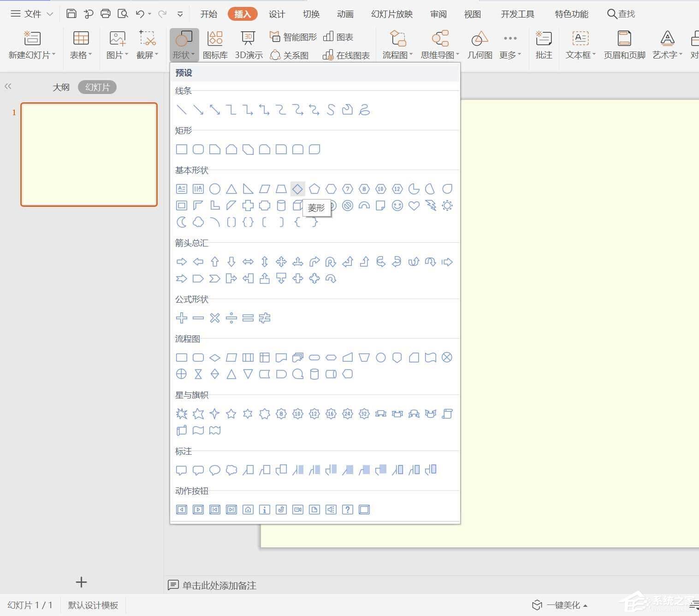The width and height of the screenshot is (699, 616).
Task: Choose the pentagon shape in basic shapes
Action: 314,189
